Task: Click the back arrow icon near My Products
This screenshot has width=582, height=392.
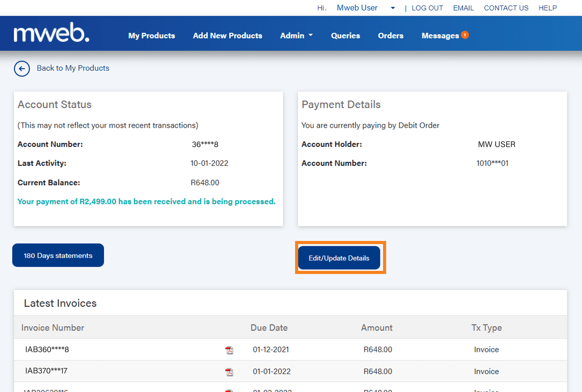Action: click(22, 68)
